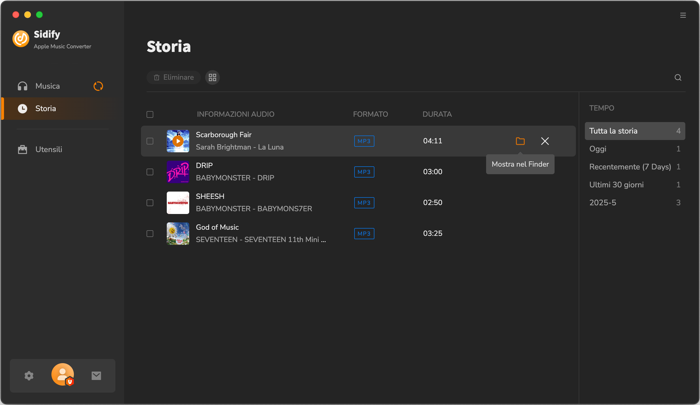Click the search magnifier icon

678,78
